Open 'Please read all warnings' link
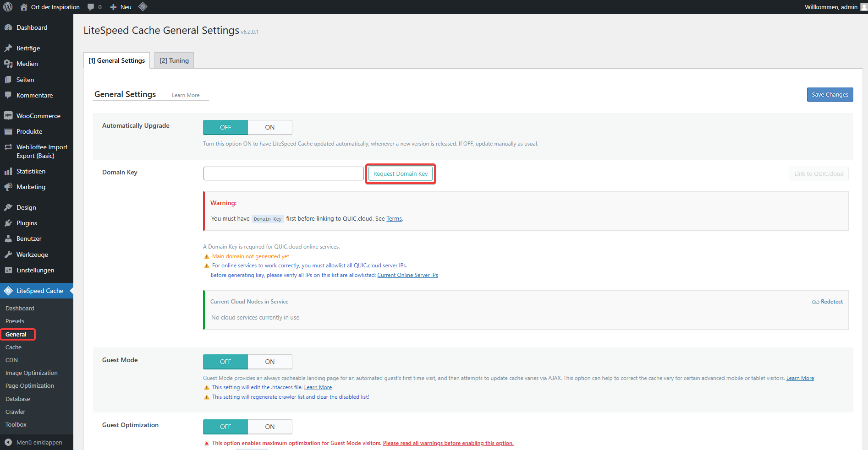Viewport: 868px width, 450px height. tap(448, 443)
